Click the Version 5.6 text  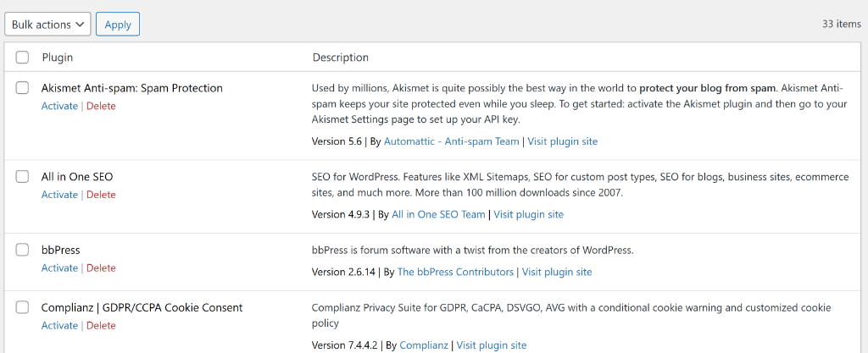click(337, 141)
